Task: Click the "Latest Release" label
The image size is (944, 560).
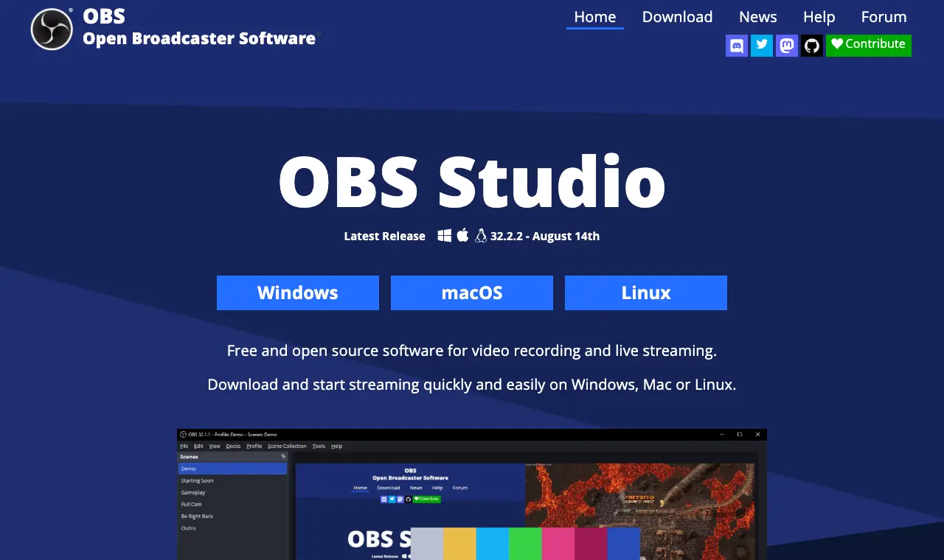Action: click(384, 237)
